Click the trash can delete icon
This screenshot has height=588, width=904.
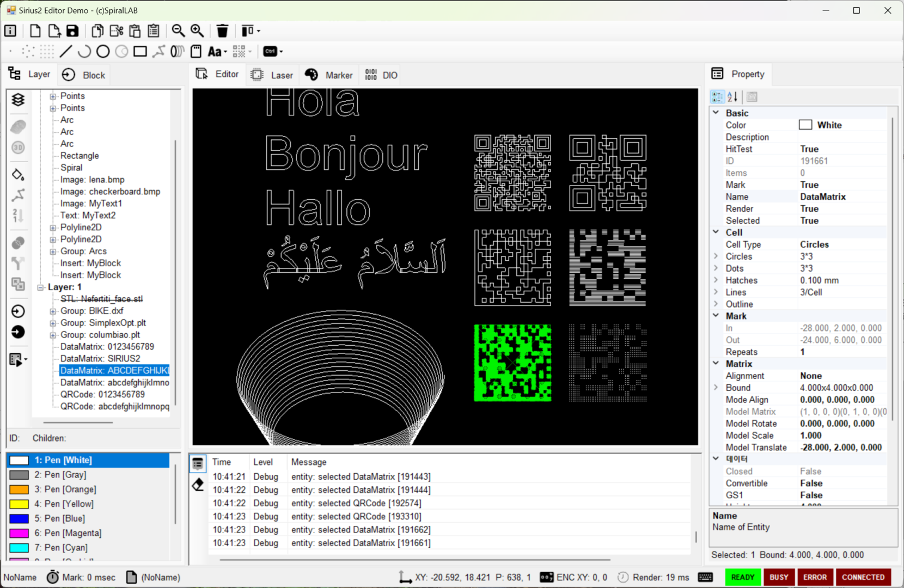click(x=222, y=31)
